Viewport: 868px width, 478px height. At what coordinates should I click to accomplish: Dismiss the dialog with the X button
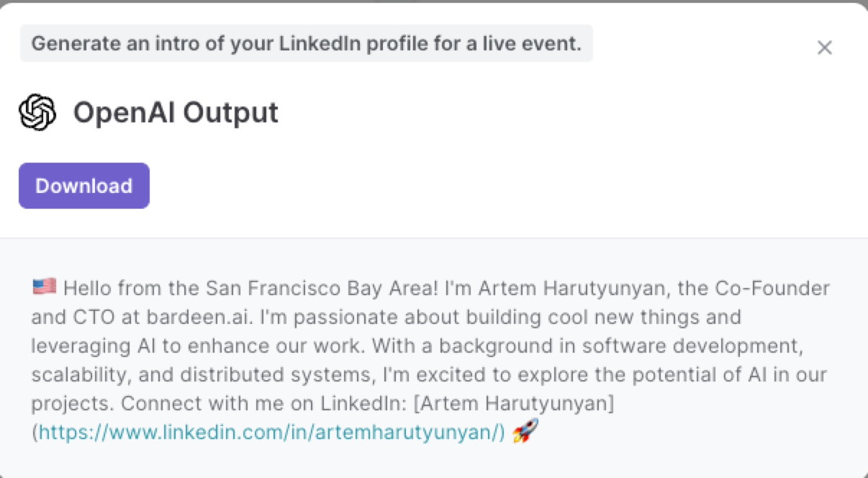click(x=825, y=48)
